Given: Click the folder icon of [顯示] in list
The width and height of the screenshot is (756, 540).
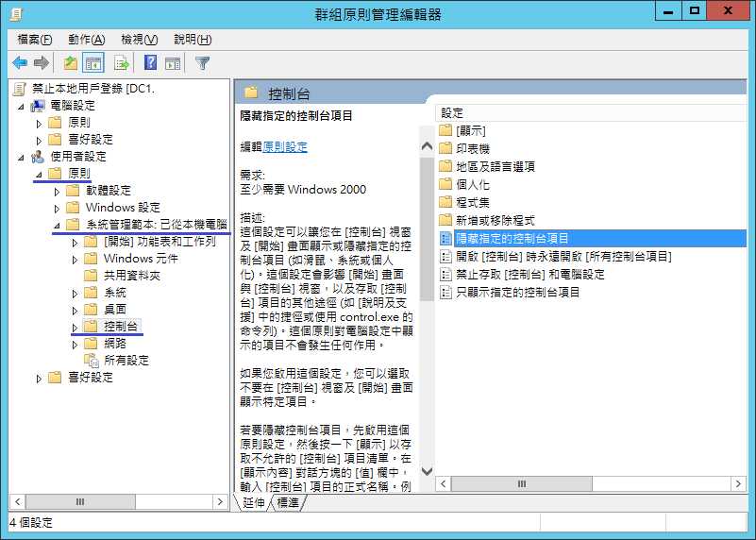Looking at the screenshot, I should point(445,130).
